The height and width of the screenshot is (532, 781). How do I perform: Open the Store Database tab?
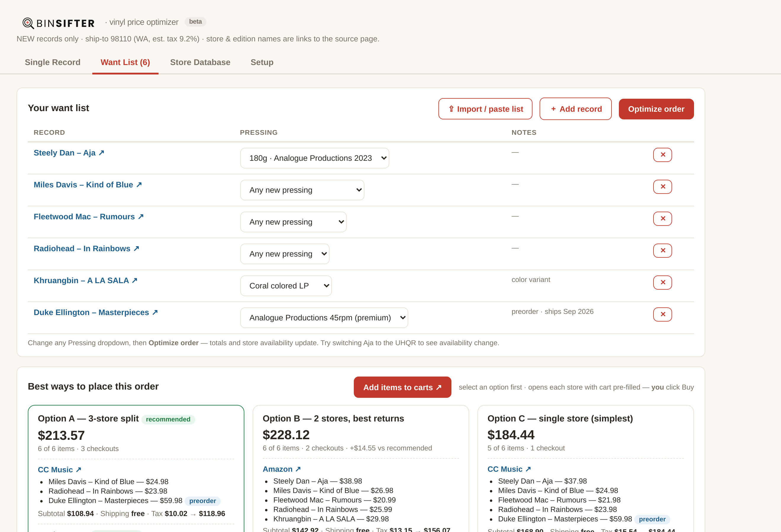(x=200, y=62)
